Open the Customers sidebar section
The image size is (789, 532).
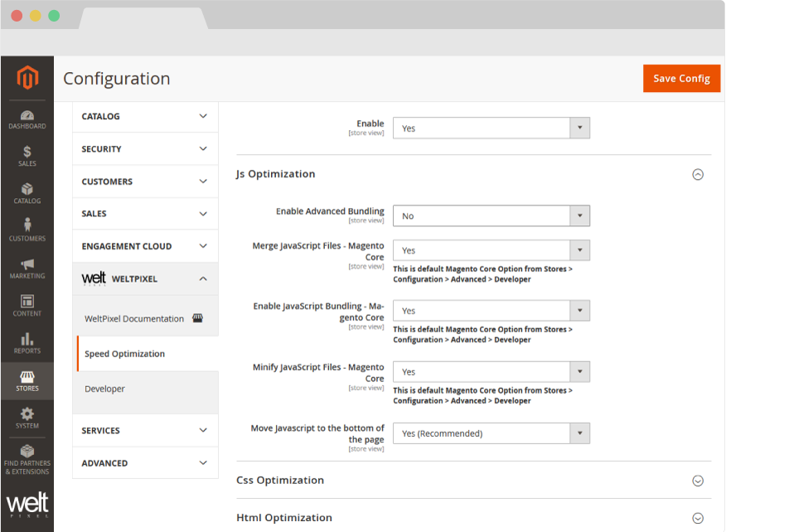click(x=27, y=229)
